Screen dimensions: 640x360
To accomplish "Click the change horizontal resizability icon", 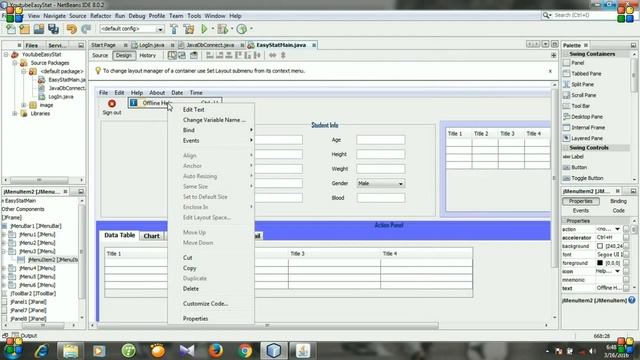I will [x=272, y=55].
